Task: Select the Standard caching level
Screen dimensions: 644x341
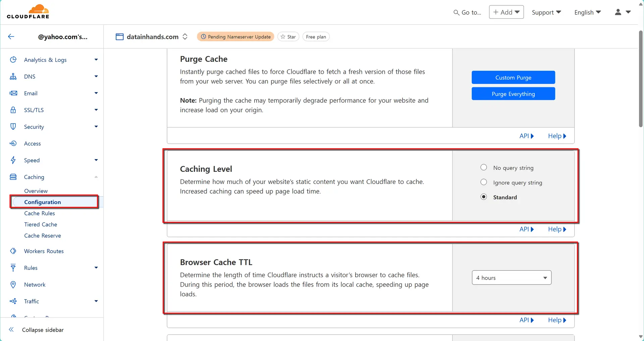Action: 483,197
